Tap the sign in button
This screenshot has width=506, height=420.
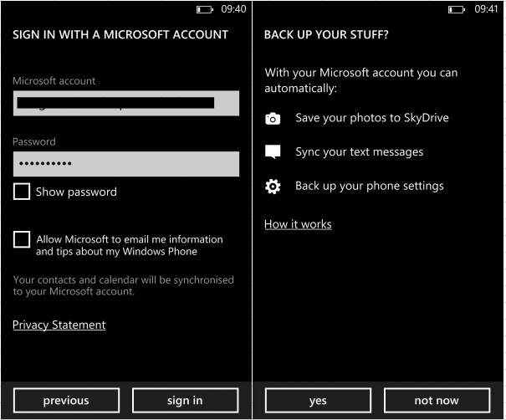point(185,401)
